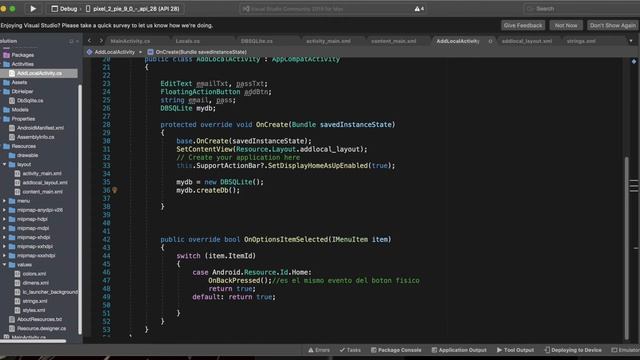
Task: Collapse the values folder
Action: point(4,264)
